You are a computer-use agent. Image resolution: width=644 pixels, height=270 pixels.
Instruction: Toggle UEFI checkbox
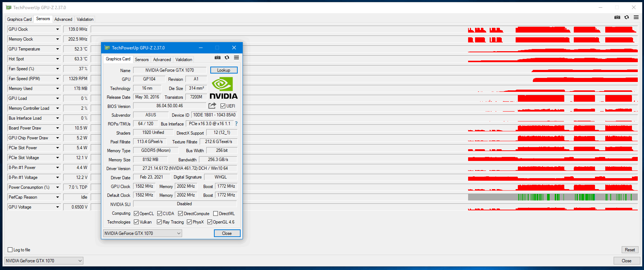click(223, 106)
